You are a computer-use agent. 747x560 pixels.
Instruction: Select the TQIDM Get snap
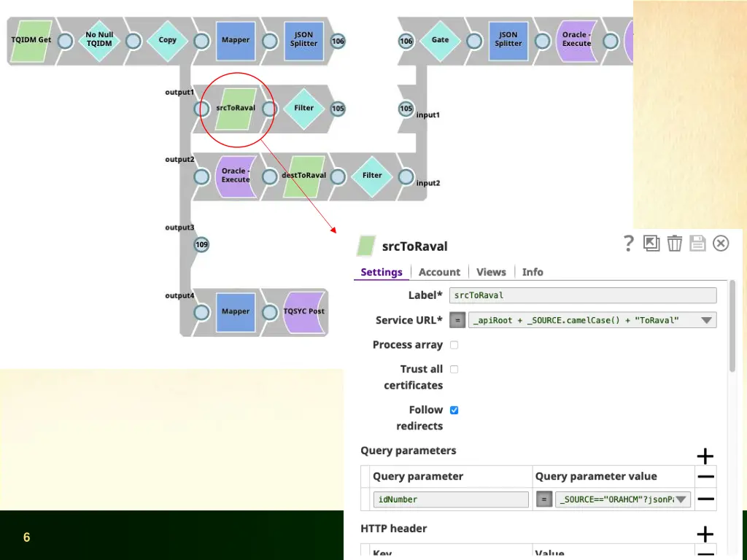[x=31, y=40]
